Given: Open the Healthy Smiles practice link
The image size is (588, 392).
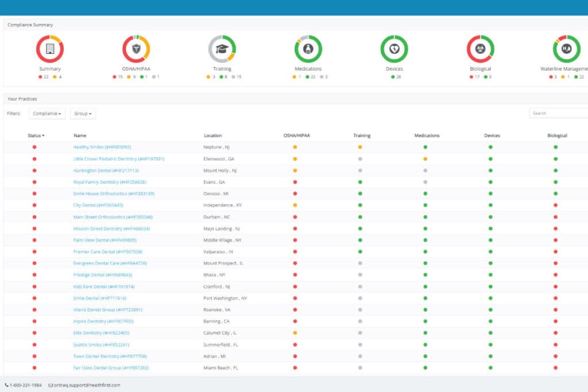Looking at the screenshot, I should point(102,148).
